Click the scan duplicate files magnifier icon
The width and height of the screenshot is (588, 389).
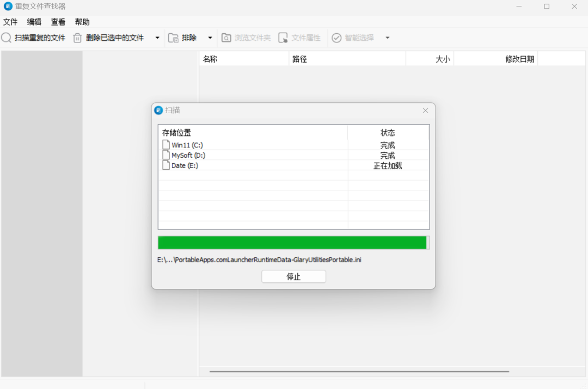(x=7, y=38)
